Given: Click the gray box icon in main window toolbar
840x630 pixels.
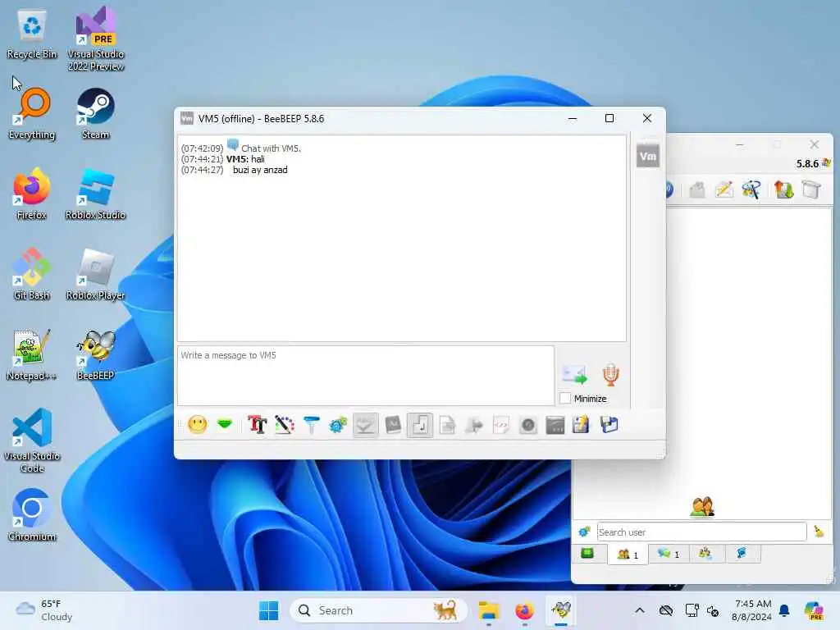Looking at the screenshot, I should 696,189.
